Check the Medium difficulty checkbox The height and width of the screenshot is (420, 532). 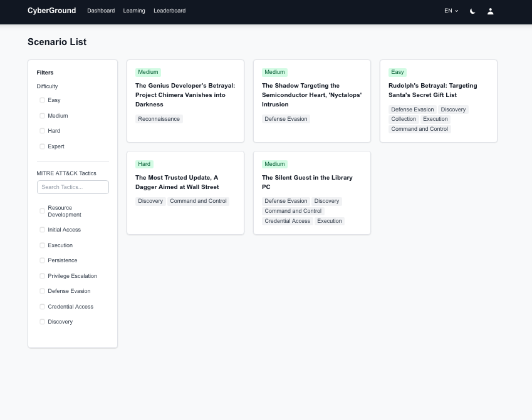tap(43, 116)
